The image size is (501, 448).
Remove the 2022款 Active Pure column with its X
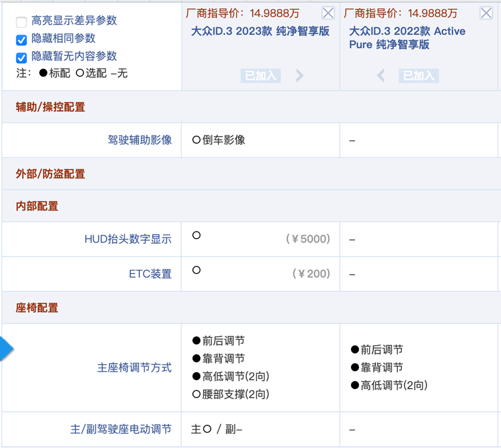[486, 13]
